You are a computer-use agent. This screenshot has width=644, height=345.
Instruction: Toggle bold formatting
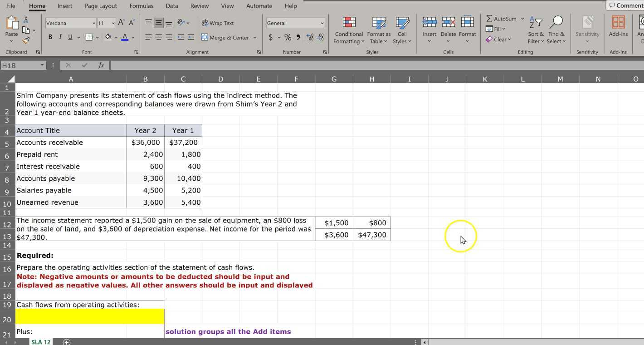coord(50,37)
